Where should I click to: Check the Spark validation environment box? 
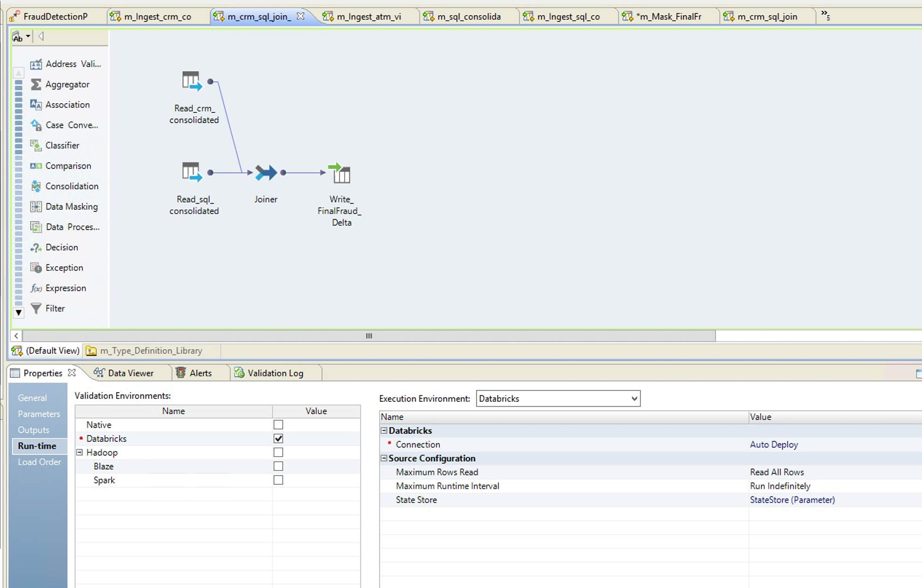278,480
